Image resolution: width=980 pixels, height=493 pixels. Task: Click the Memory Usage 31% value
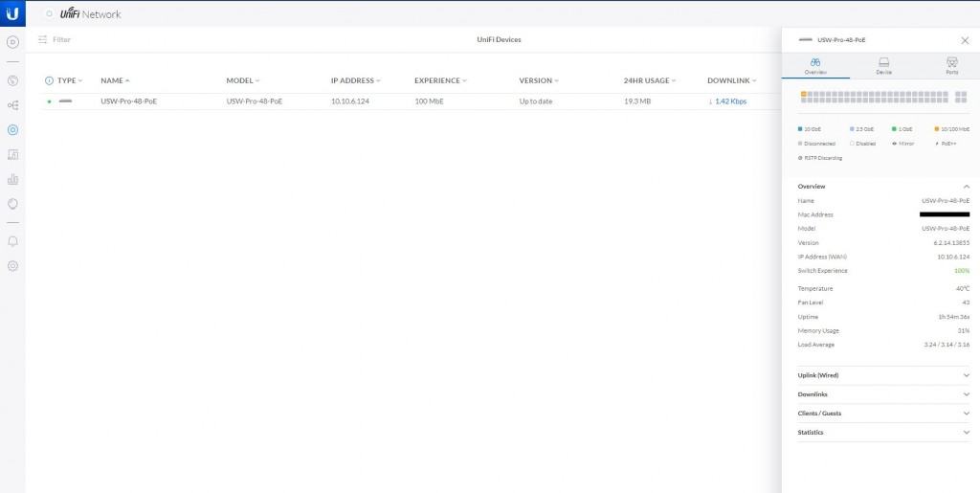click(965, 330)
